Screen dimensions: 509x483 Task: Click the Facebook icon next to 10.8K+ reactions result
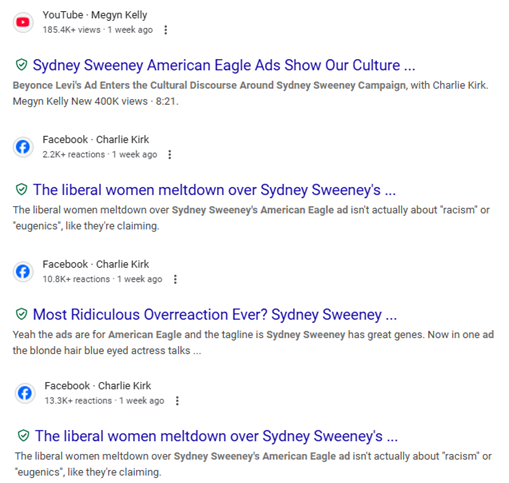click(23, 272)
